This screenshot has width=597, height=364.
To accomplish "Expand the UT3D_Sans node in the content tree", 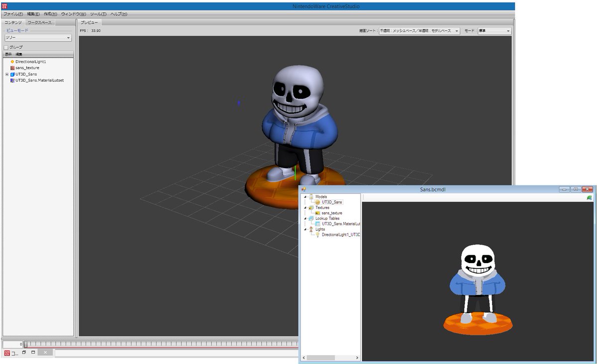I will [x=7, y=74].
